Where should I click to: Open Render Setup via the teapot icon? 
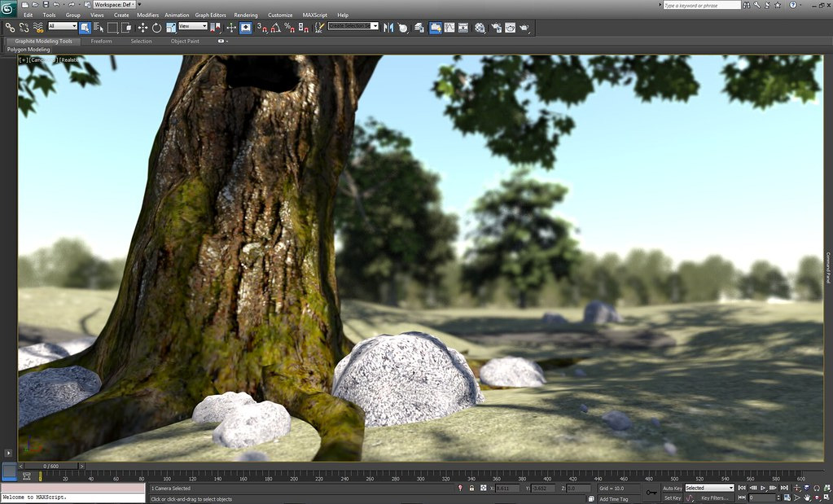point(495,27)
